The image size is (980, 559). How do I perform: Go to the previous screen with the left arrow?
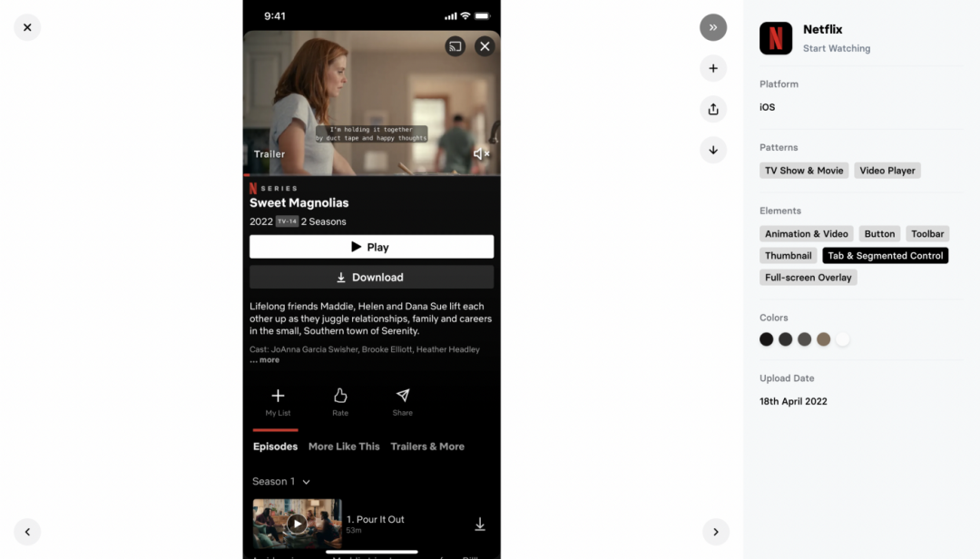click(27, 532)
